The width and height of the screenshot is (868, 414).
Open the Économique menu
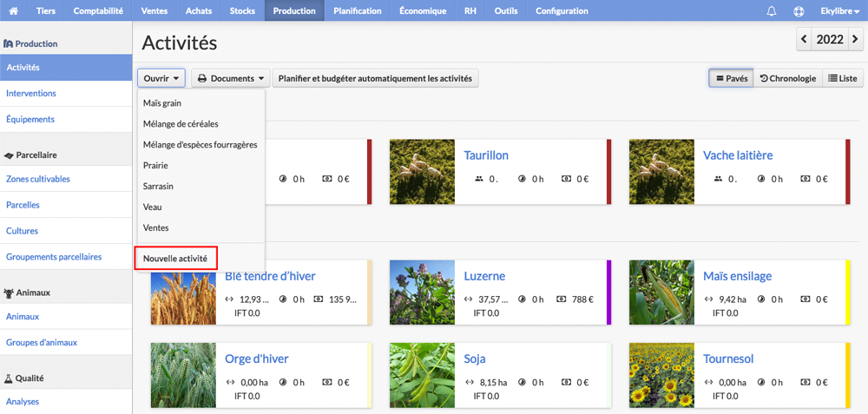[x=423, y=10]
